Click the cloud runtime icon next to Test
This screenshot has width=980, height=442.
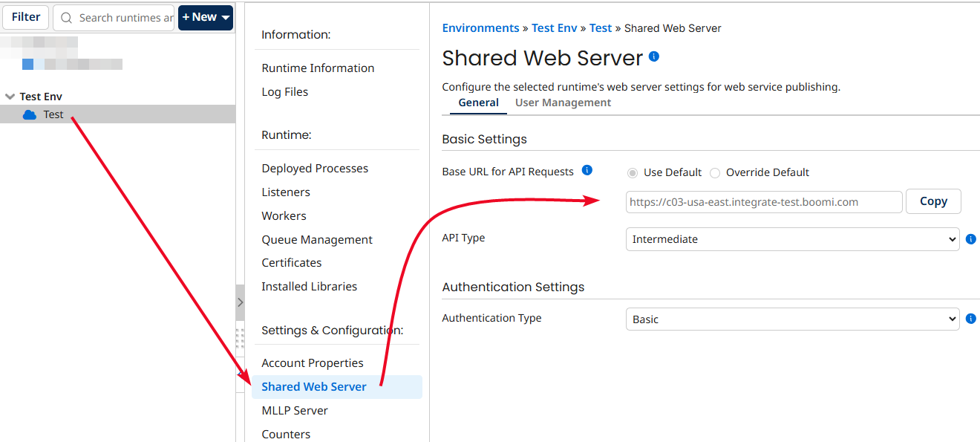click(27, 114)
